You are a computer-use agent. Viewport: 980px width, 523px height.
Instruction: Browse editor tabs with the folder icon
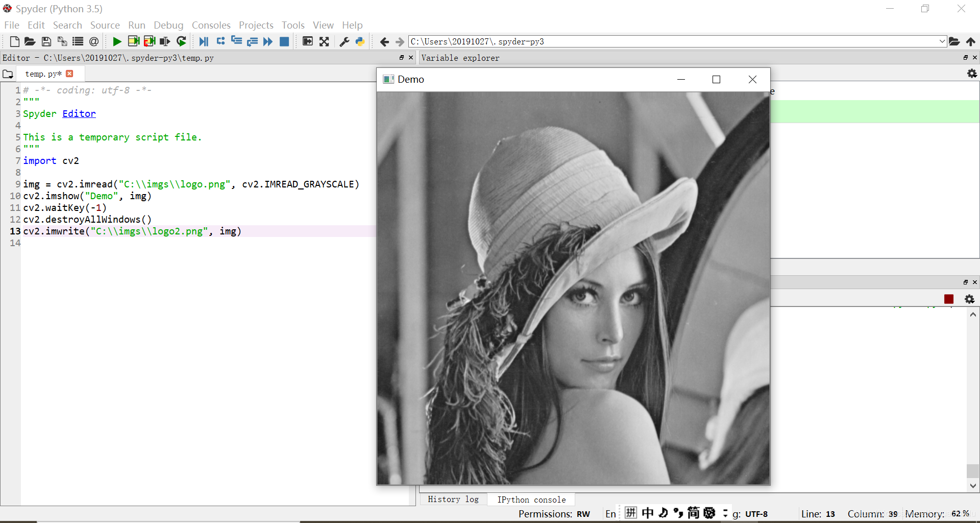pyautogui.click(x=8, y=74)
